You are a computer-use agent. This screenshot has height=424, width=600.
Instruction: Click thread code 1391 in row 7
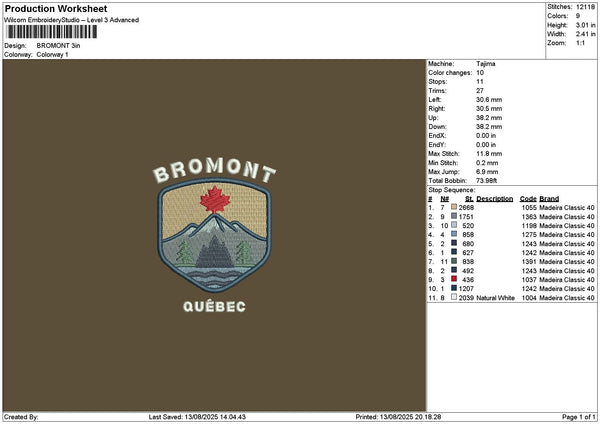(x=529, y=261)
